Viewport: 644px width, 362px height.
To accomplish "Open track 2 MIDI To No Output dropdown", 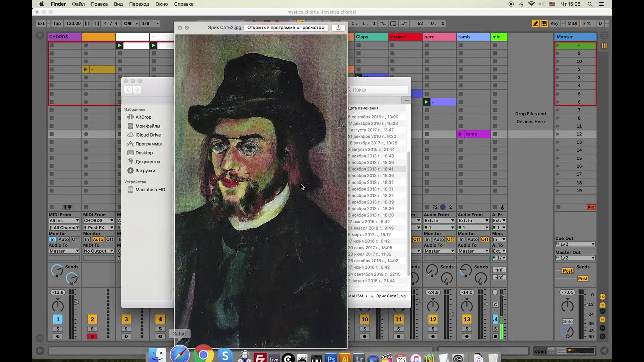I will (x=98, y=251).
